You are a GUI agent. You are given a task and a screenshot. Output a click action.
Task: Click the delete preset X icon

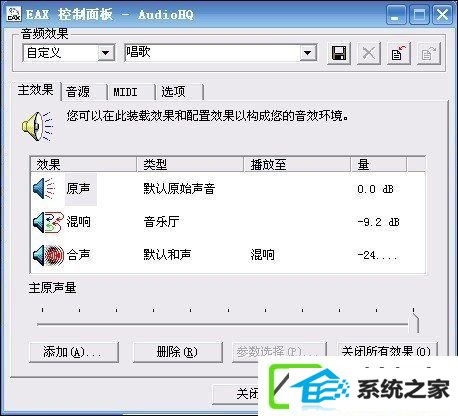click(x=369, y=53)
